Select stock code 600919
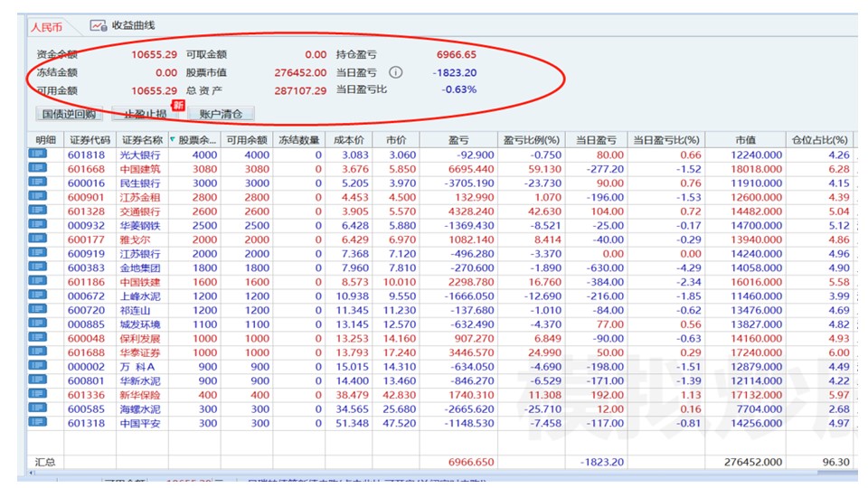868x488 pixels. [x=87, y=253]
